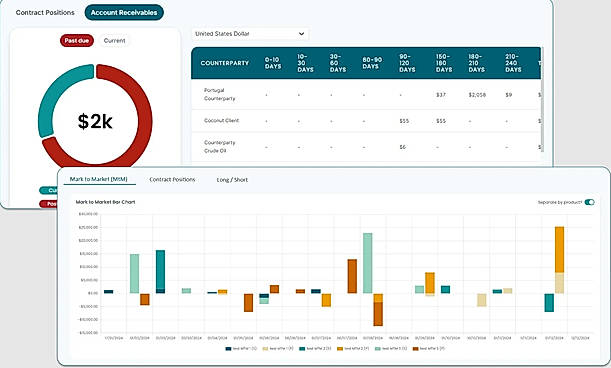The image size is (611, 368).
Task: Select the Coconut Client row name
Action: (x=221, y=120)
